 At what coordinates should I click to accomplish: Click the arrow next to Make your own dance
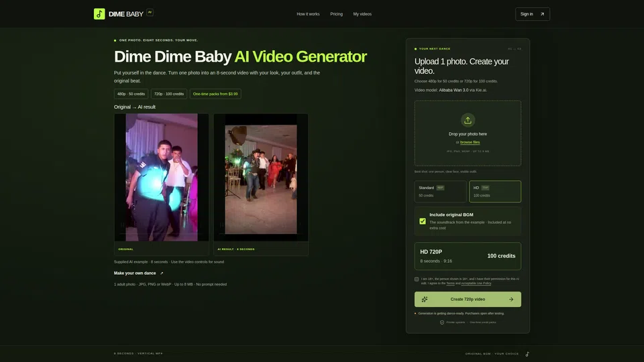coord(162,274)
